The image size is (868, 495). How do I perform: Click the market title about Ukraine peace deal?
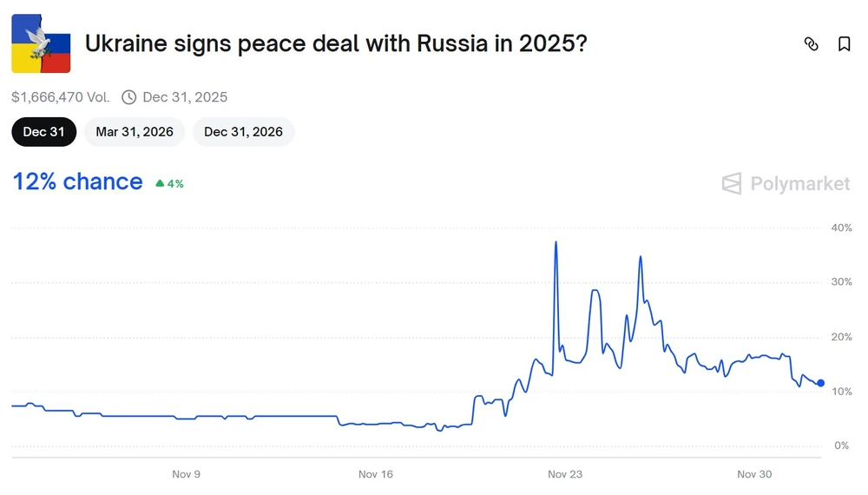coord(335,43)
